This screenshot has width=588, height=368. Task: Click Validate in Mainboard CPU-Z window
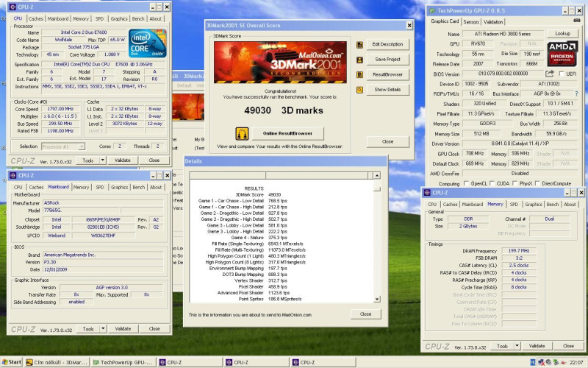[x=123, y=329]
